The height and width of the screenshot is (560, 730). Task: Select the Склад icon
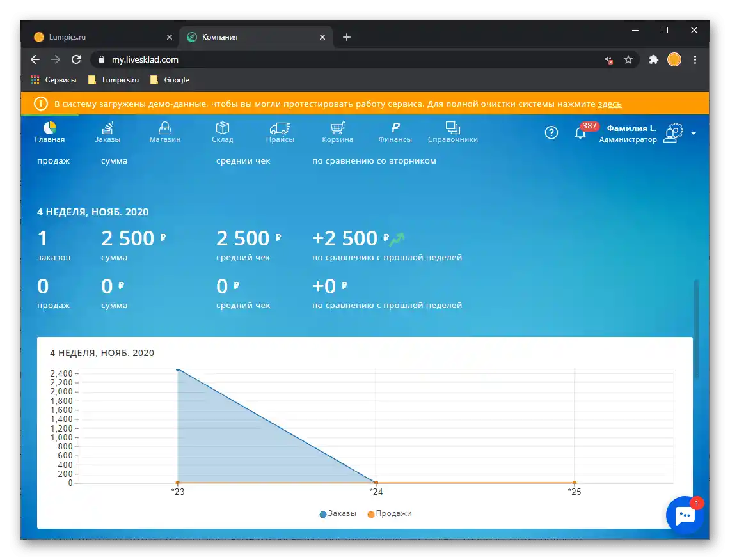(222, 128)
